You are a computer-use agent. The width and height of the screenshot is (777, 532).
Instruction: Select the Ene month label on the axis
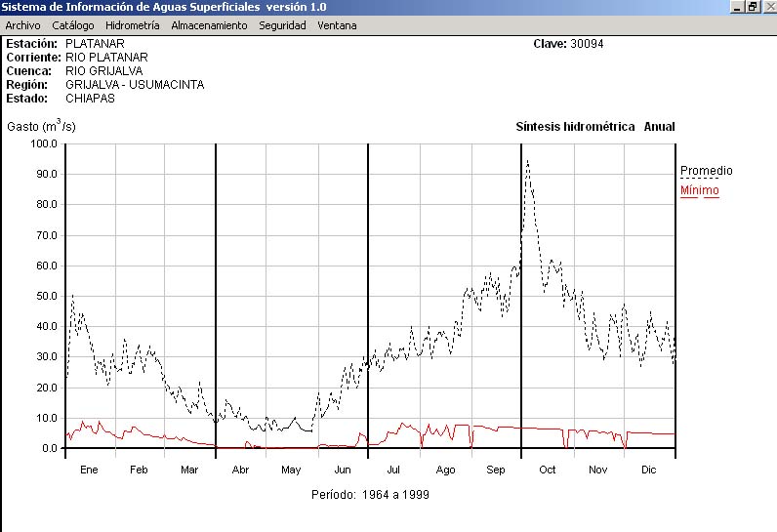89,470
